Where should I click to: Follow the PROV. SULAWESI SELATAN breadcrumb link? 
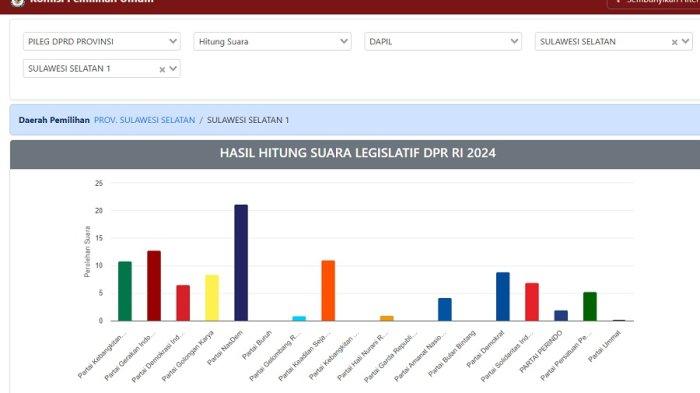click(x=145, y=120)
